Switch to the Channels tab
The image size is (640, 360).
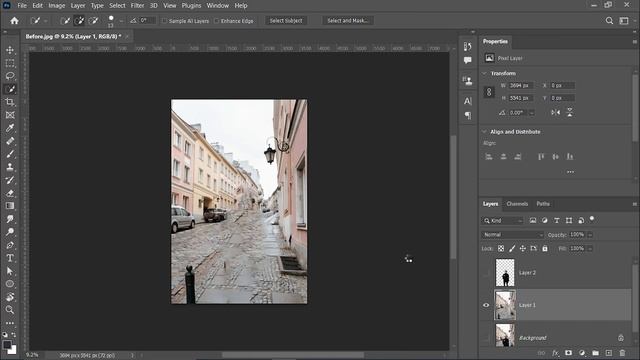pyautogui.click(x=517, y=204)
